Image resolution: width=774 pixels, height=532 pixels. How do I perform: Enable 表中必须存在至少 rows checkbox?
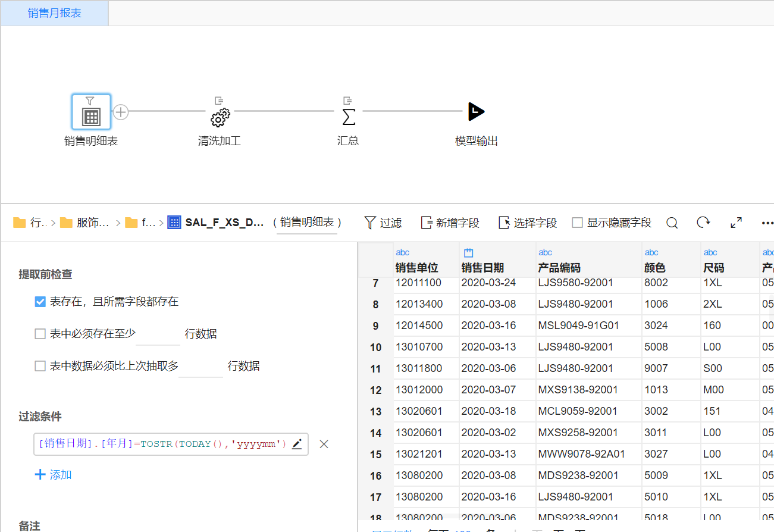coord(40,334)
